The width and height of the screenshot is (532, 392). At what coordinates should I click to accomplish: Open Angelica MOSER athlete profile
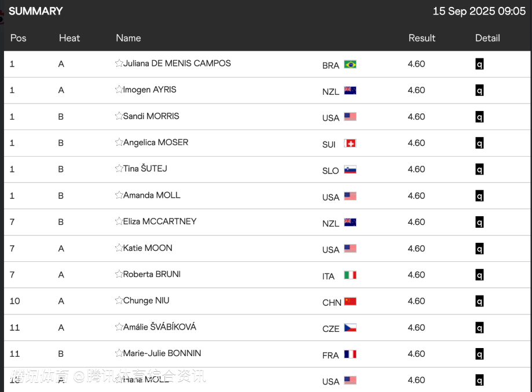coord(156,142)
